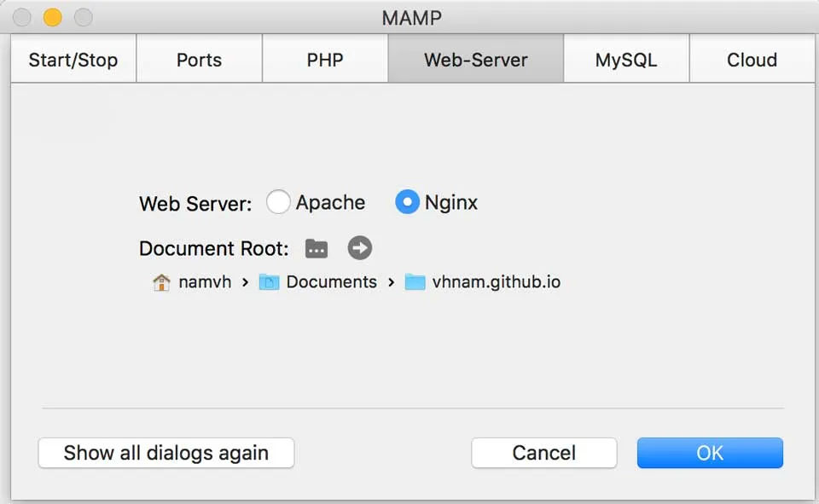Select the Apache radio button
Image resolution: width=819 pixels, height=504 pixels.
pos(278,202)
